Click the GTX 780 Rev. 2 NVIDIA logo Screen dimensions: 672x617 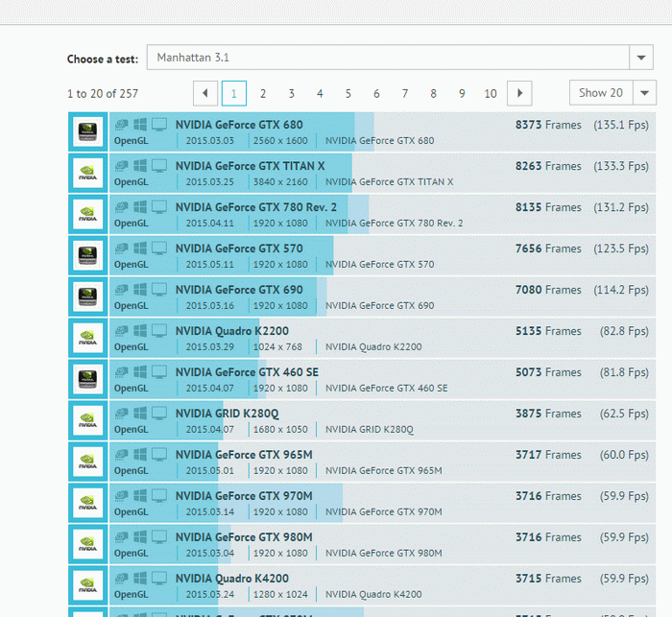88,214
